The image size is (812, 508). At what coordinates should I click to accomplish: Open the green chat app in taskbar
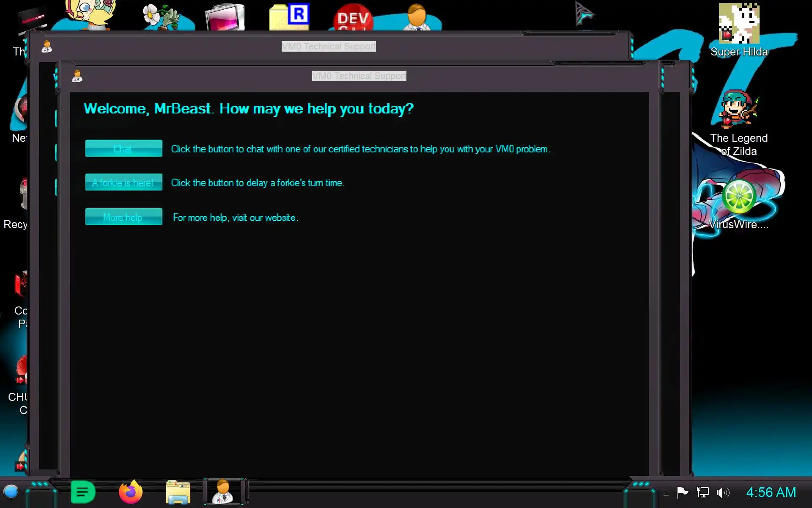(83, 492)
